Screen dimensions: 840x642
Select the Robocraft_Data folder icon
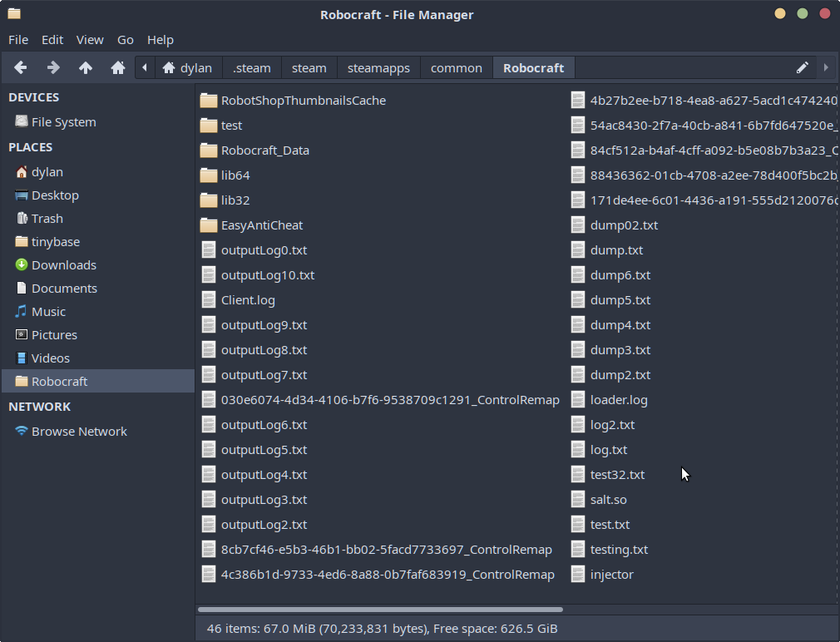click(209, 151)
